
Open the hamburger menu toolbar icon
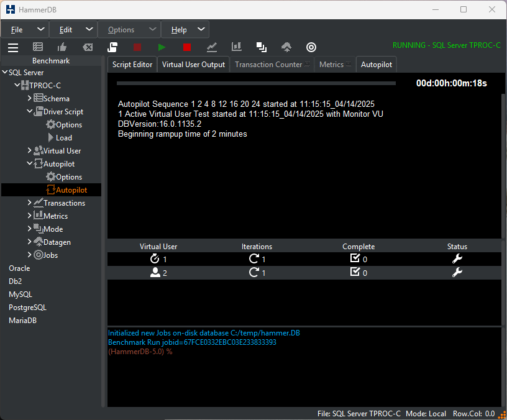pyautogui.click(x=13, y=47)
